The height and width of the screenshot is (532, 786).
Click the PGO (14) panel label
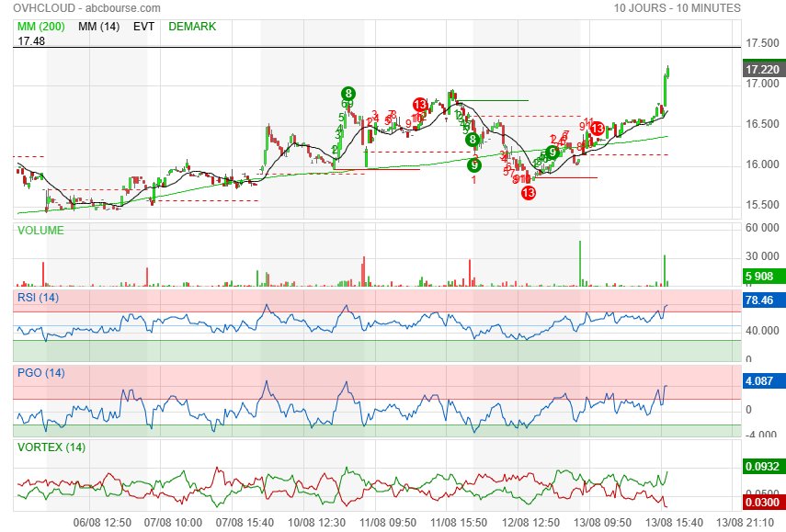pos(41,373)
